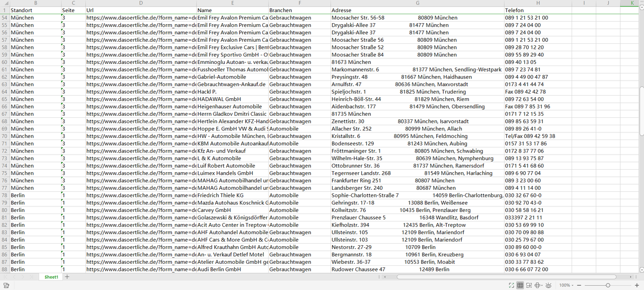This screenshot has width=644, height=290.
Task: Click the Url header cell
Action: point(141,10)
